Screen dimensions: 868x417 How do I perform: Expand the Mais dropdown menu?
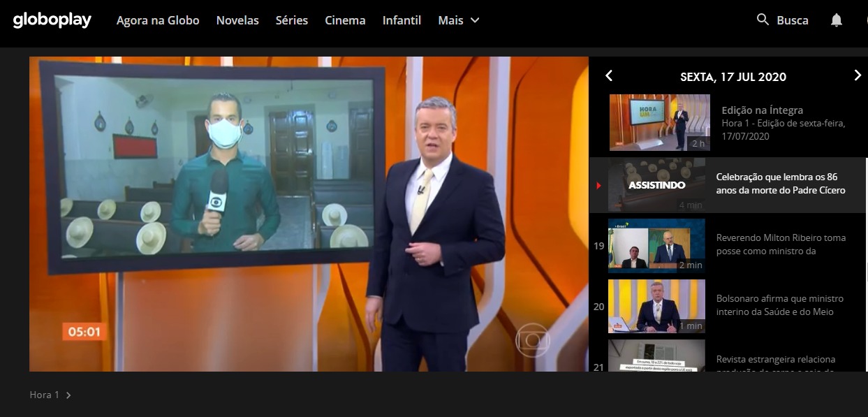[459, 20]
